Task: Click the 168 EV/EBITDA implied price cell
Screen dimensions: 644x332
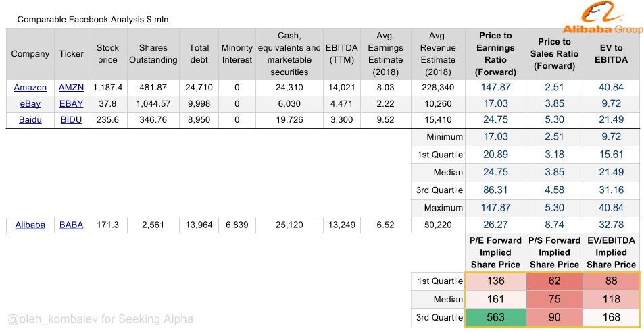Action: pyautogui.click(x=611, y=317)
